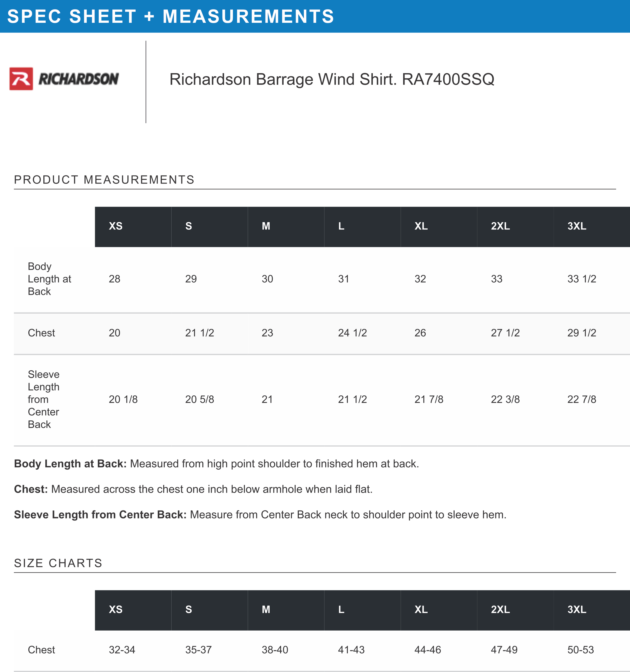
Task: Click the 50-53 chest size range
Action: point(580,650)
